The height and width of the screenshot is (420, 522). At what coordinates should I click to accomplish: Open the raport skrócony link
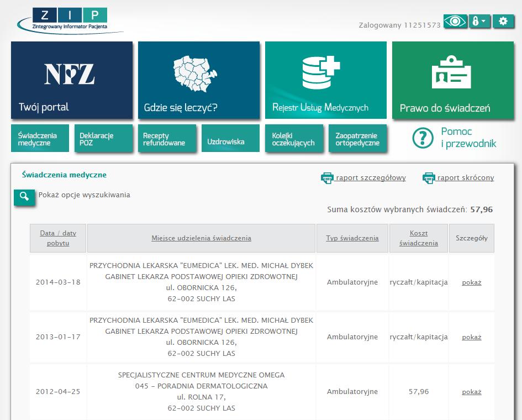pos(466,178)
